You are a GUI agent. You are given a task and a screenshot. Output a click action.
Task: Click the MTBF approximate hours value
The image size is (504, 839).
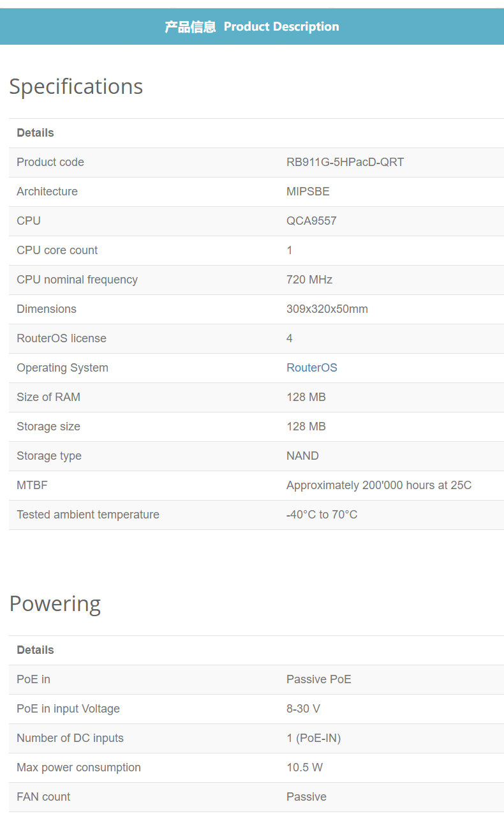(x=379, y=485)
